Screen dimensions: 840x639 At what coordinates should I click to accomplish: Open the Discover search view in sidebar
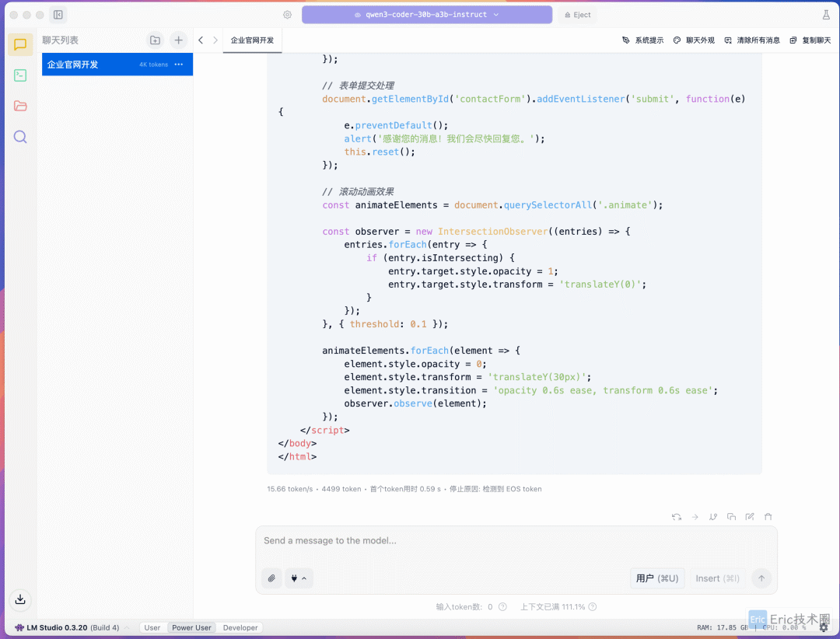pos(20,137)
